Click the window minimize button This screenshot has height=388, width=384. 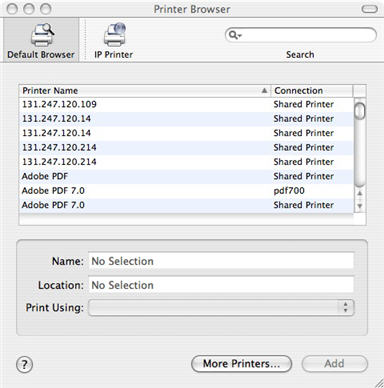click(x=29, y=9)
